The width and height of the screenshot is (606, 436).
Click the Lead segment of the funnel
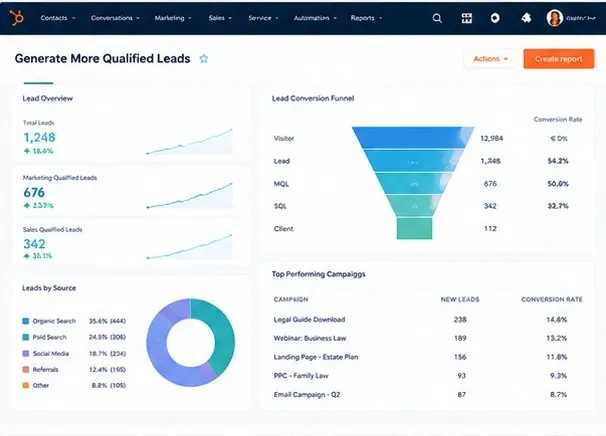click(413, 161)
